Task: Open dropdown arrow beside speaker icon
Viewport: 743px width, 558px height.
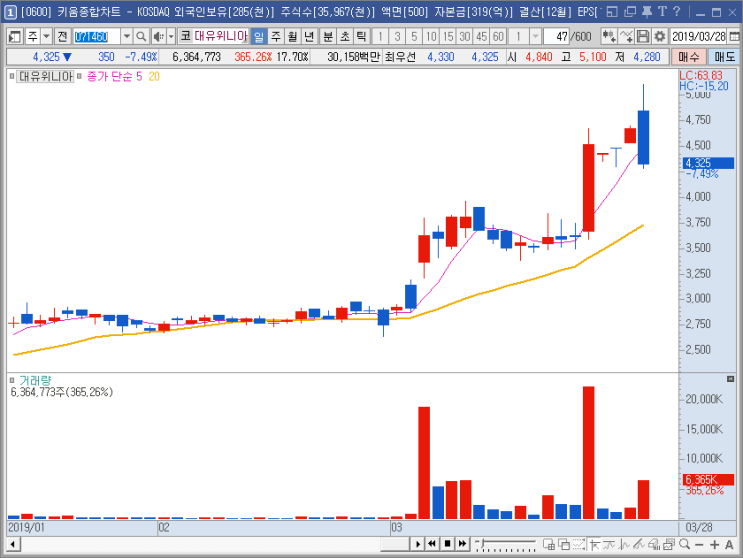Action: pyautogui.click(x=171, y=36)
